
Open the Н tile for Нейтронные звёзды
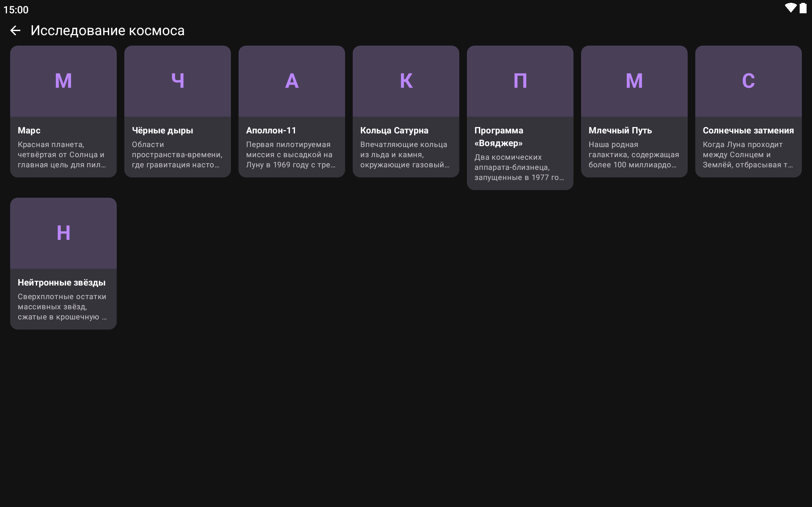(x=63, y=233)
